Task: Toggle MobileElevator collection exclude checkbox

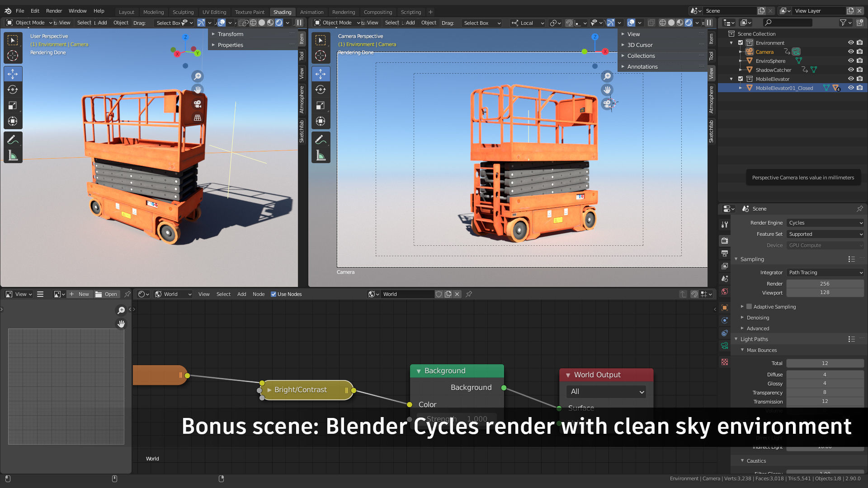Action: click(741, 79)
